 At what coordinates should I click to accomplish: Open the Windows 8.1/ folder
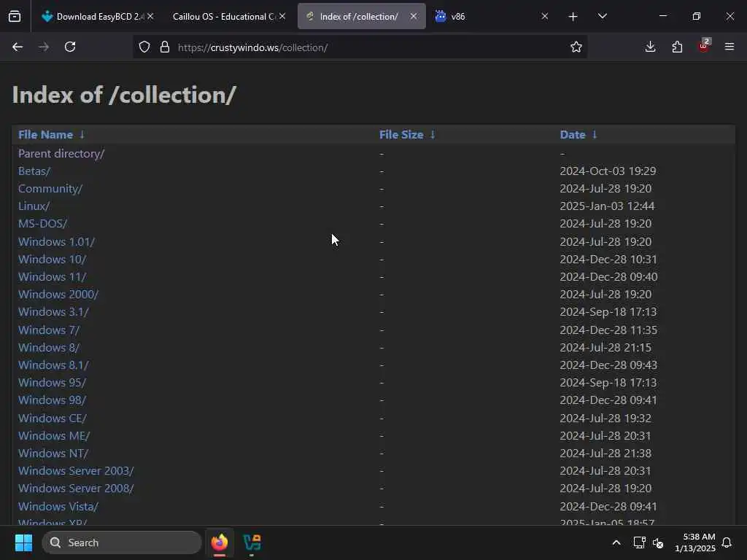(x=53, y=365)
